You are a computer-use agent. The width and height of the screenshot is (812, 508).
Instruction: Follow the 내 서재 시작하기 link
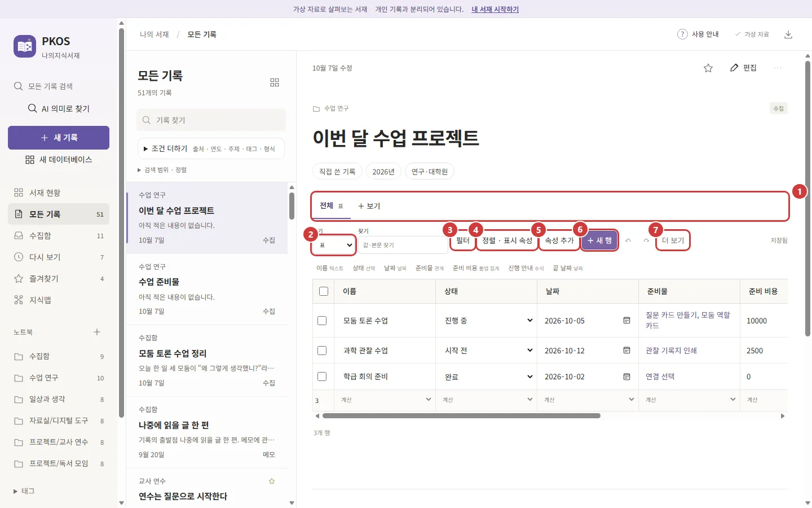[x=495, y=9]
